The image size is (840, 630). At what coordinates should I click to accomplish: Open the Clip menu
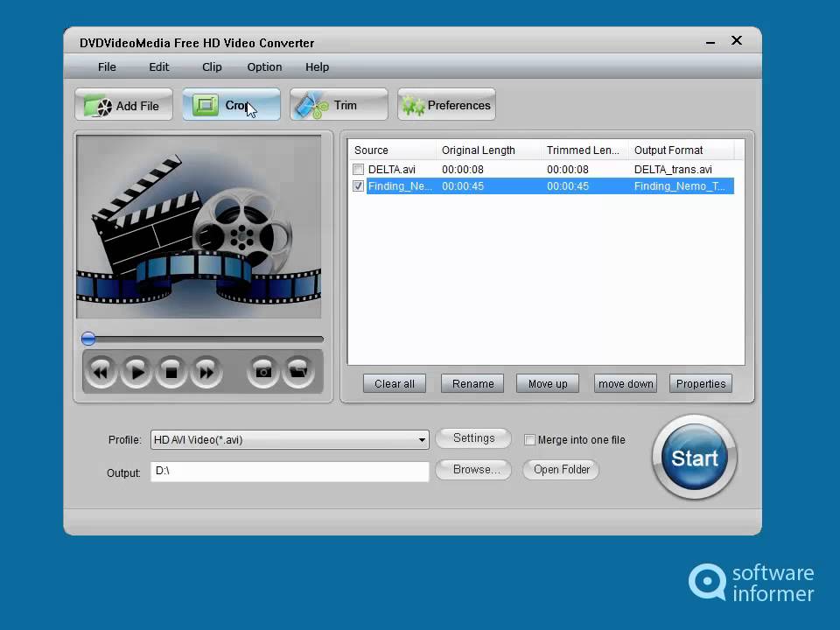coord(212,67)
